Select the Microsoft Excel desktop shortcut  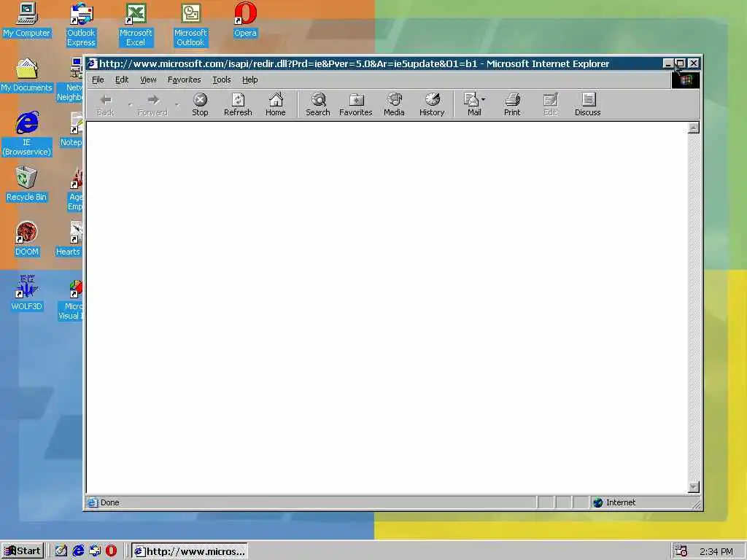pos(136,25)
